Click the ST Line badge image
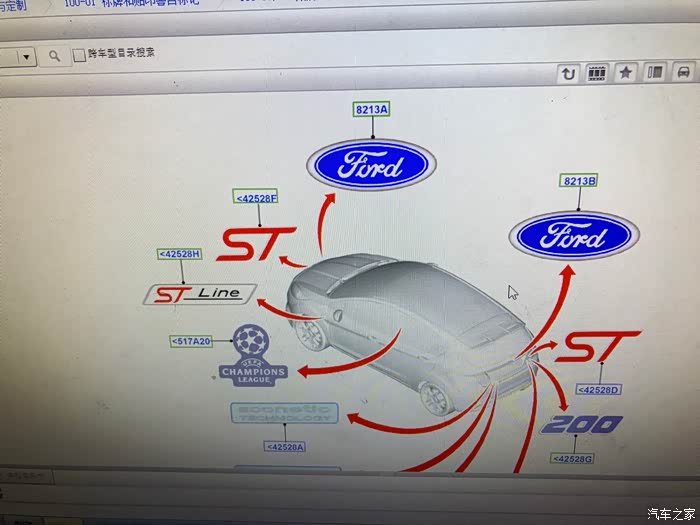The width and height of the screenshot is (700, 525). pos(200,294)
